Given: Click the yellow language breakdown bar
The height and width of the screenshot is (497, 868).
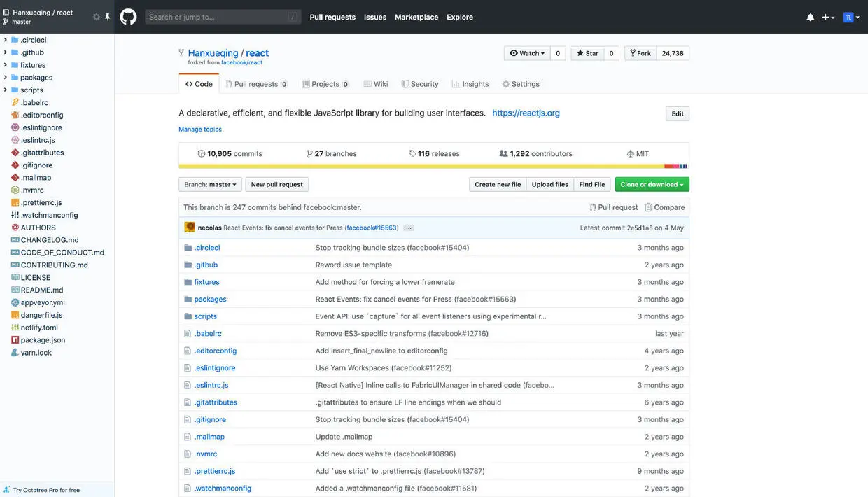Looking at the screenshot, I should coord(421,167).
